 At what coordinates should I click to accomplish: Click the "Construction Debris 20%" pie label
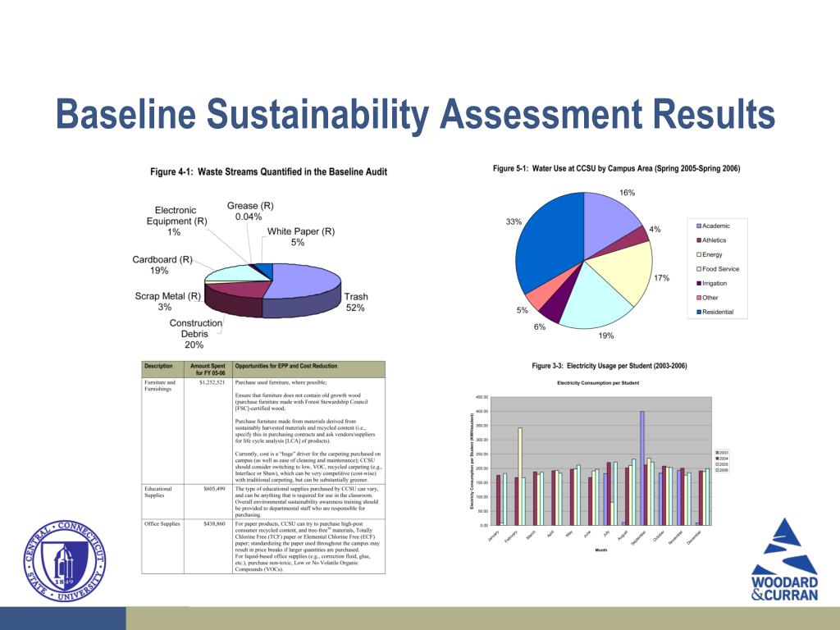[x=195, y=334]
